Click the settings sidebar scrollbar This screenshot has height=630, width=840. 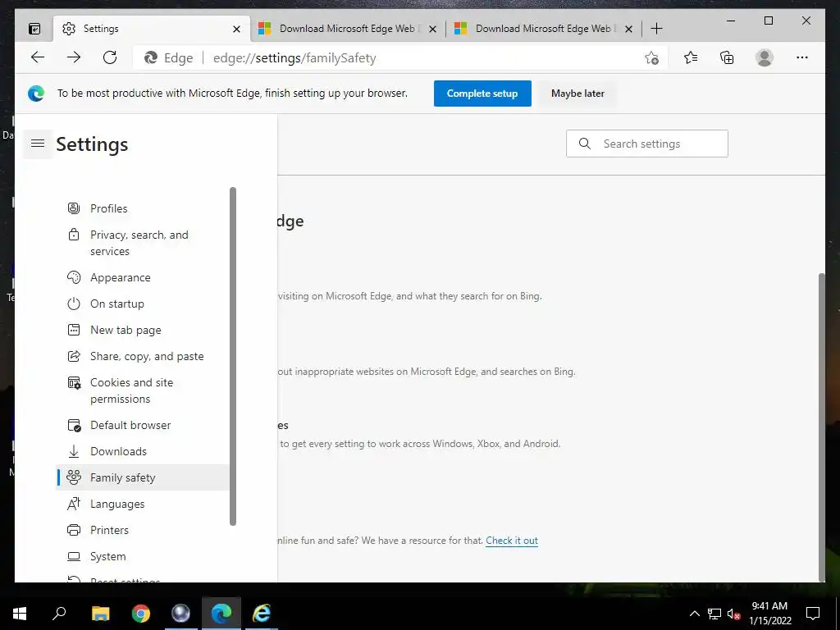tap(232, 356)
